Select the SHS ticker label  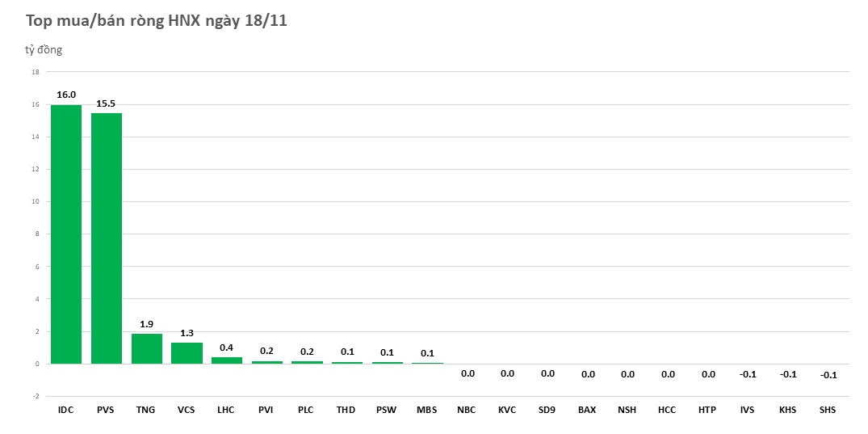(x=828, y=410)
